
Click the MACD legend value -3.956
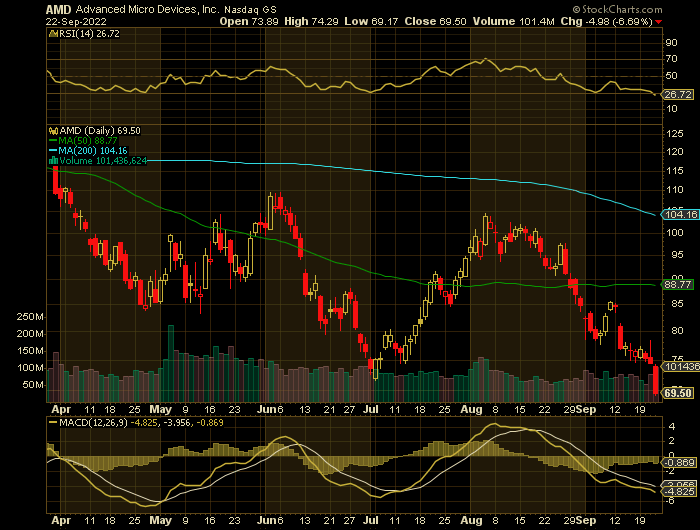point(177,422)
